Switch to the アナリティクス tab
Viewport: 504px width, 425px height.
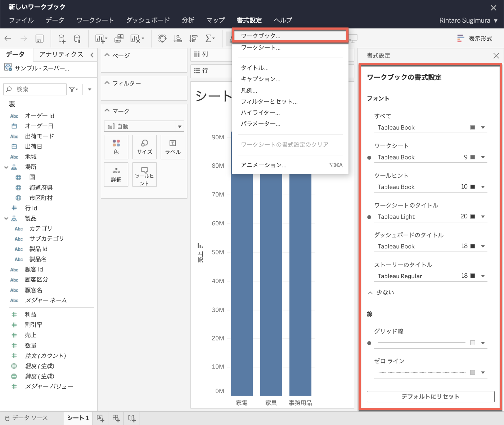[61, 54]
